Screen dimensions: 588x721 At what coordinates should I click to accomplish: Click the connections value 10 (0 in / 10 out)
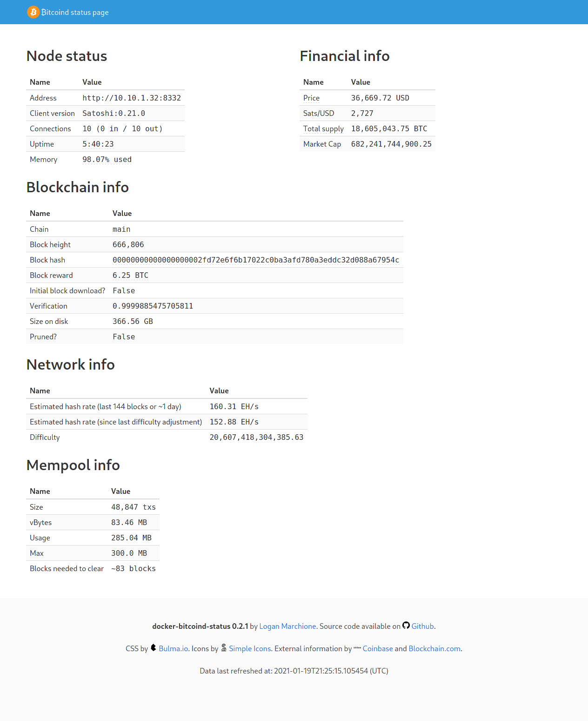[123, 128]
